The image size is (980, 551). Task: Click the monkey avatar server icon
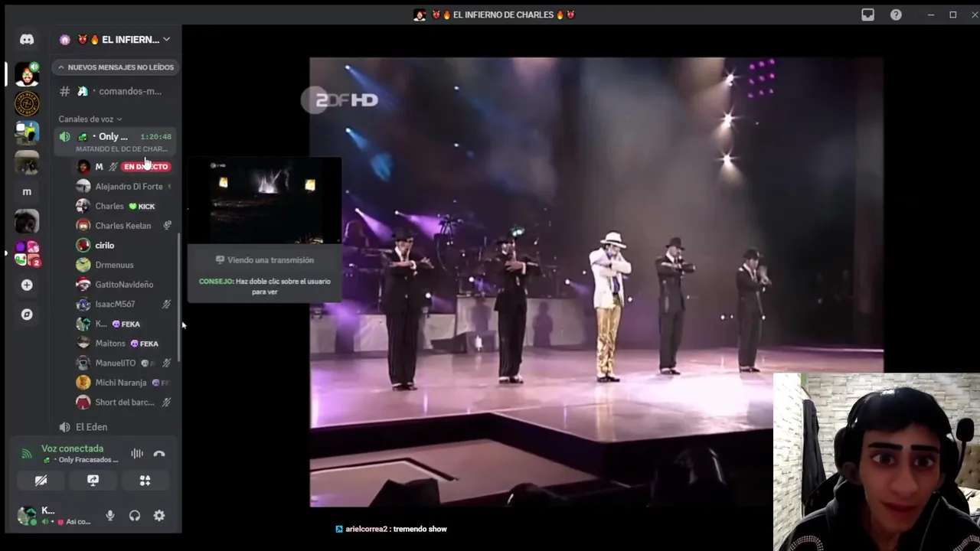pos(27,223)
